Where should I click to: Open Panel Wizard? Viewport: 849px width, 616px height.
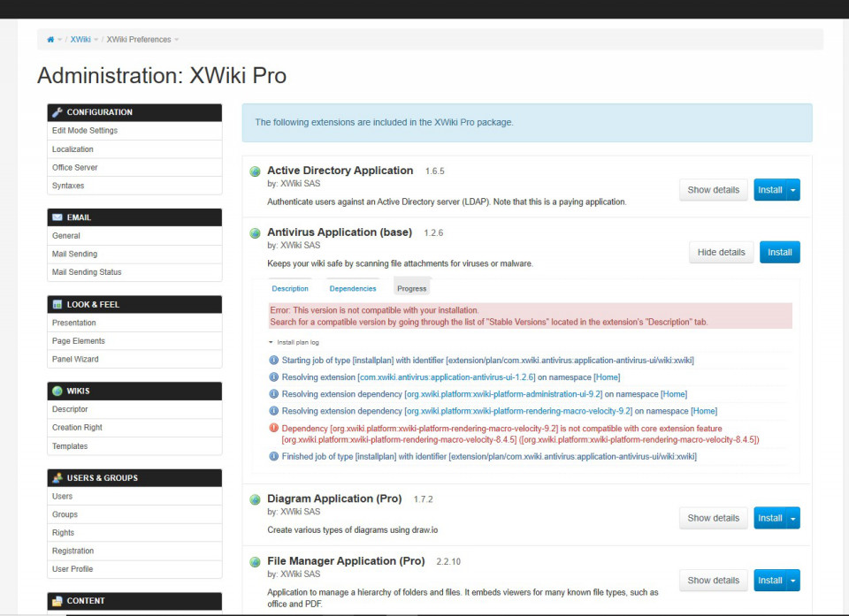click(x=134, y=360)
